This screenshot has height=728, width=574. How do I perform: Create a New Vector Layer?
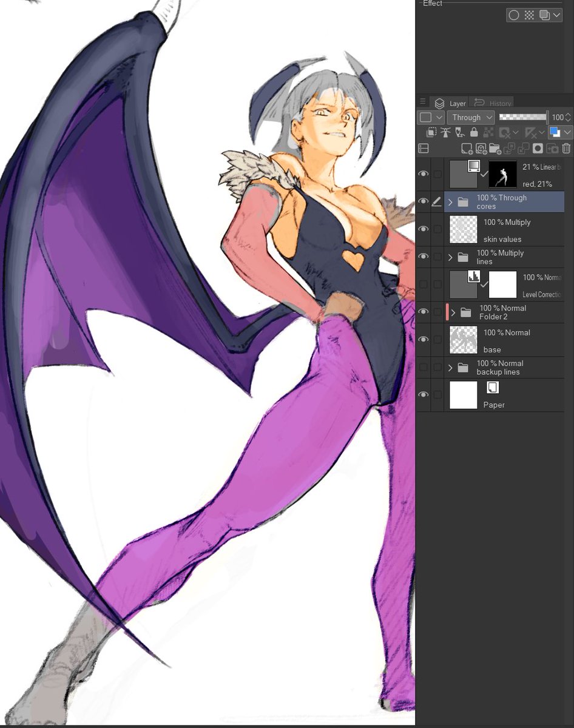[x=481, y=148]
